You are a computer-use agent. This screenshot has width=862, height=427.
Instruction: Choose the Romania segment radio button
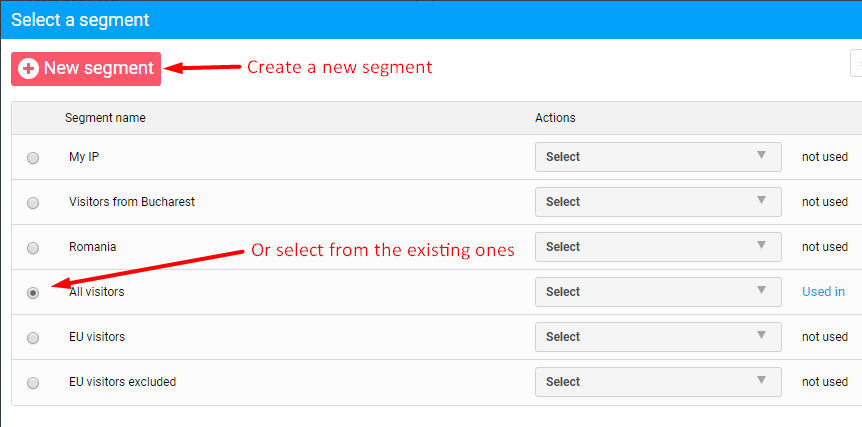(x=33, y=248)
